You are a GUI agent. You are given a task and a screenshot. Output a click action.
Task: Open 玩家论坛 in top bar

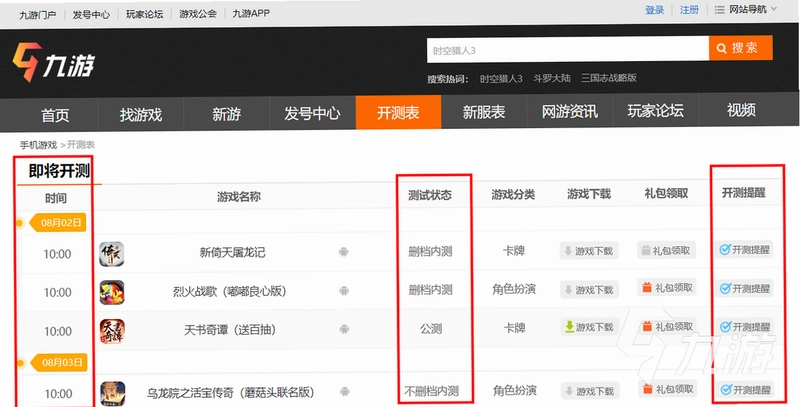tap(144, 14)
